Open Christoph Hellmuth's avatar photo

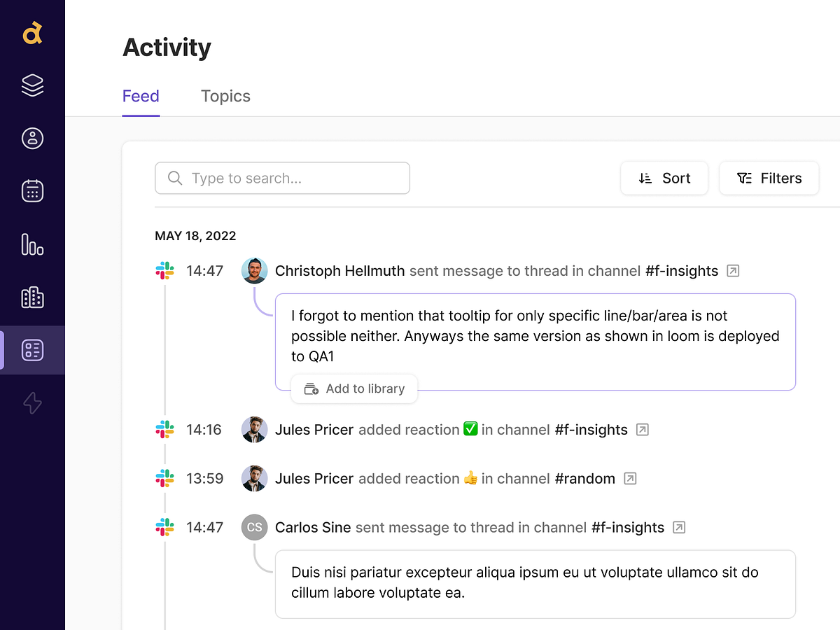[x=255, y=270]
